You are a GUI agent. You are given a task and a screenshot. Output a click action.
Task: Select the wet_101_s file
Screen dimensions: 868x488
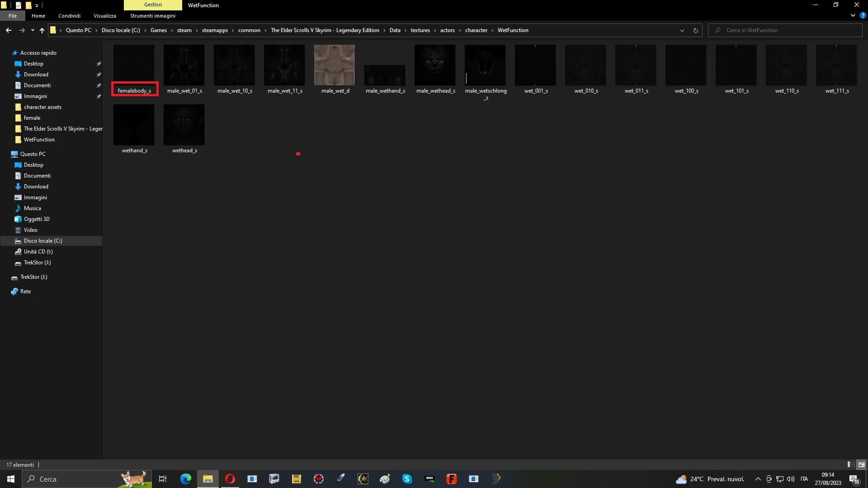tap(736, 70)
